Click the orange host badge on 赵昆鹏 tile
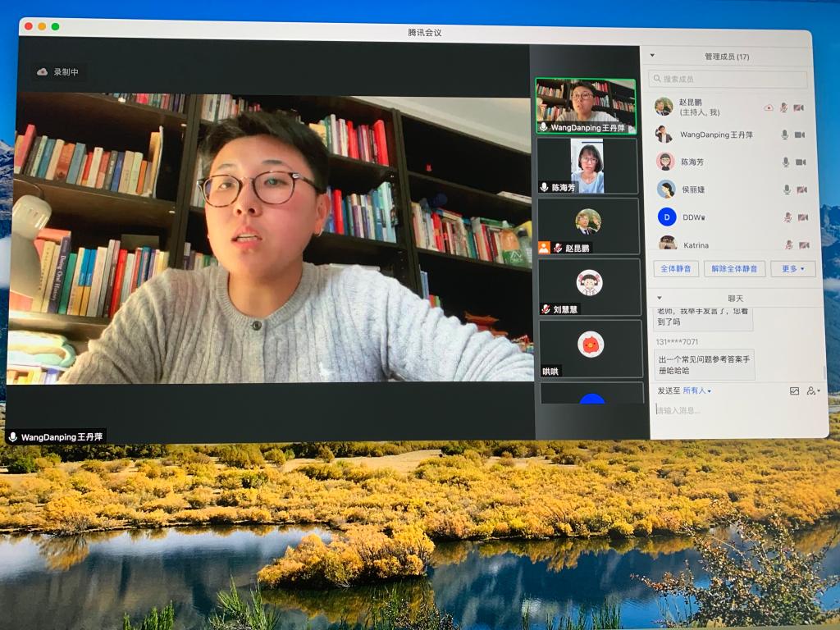Viewport: 840px width, 630px height. pyautogui.click(x=543, y=248)
